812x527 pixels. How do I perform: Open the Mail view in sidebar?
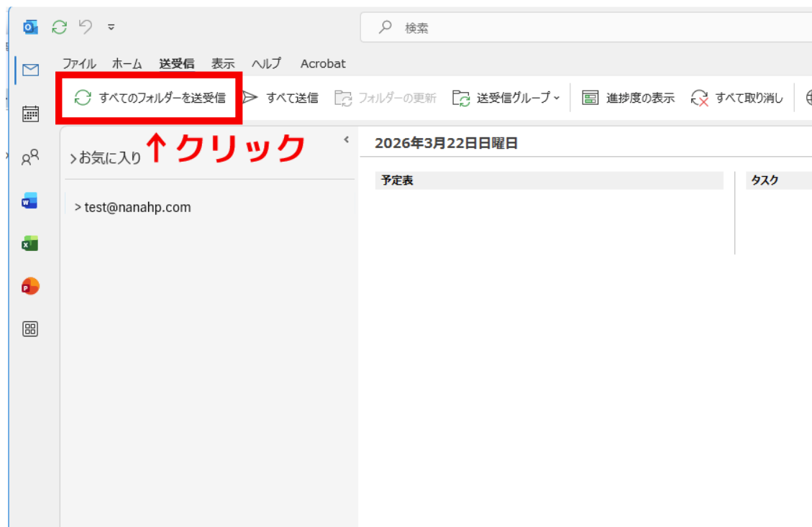[x=30, y=70]
